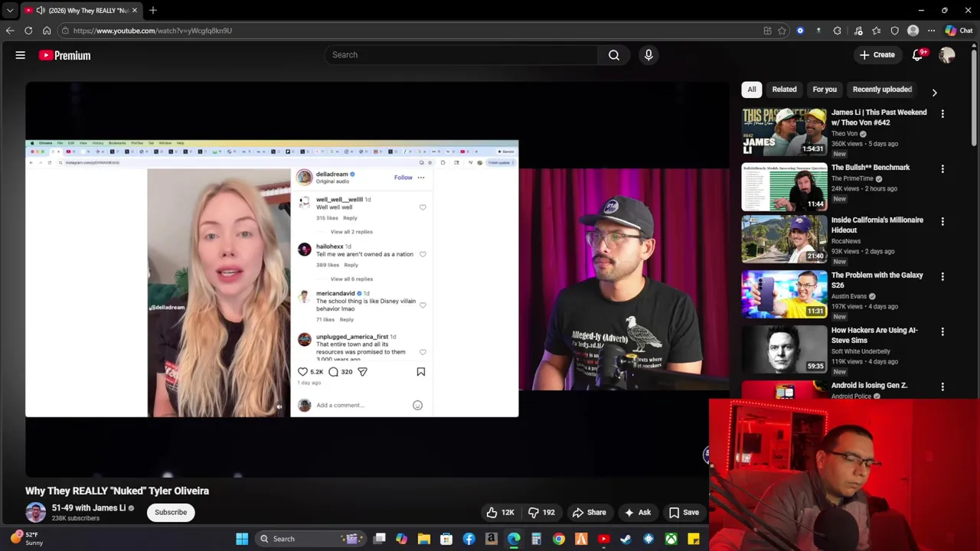Screen dimensions: 980x551
Task: Select the All filter chip
Action: (x=752, y=90)
